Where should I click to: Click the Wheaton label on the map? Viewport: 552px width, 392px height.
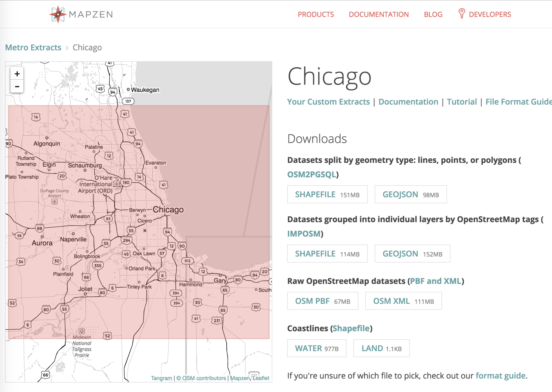[80, 216]
